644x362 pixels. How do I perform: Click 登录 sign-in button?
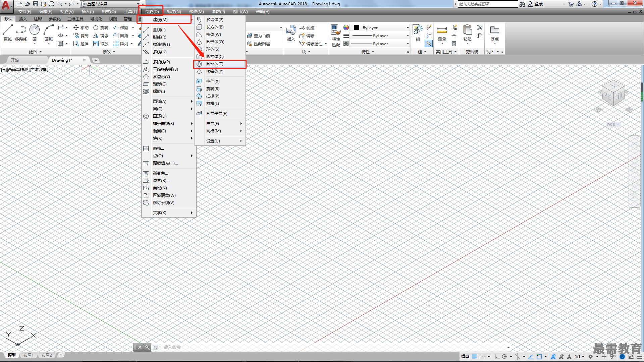(536, 4)
